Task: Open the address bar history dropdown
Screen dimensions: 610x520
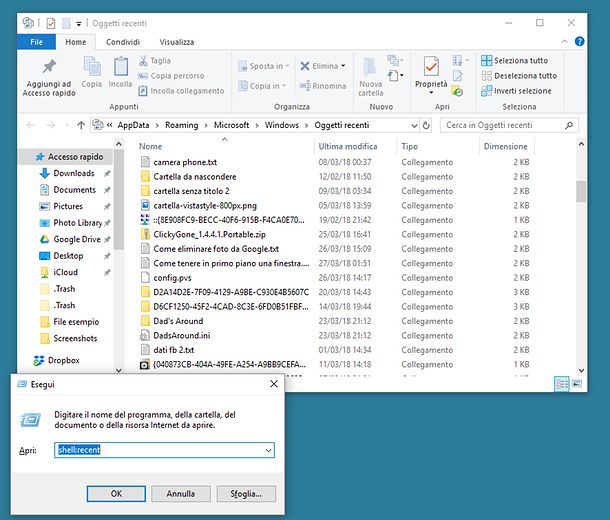Action: (414, 125)
